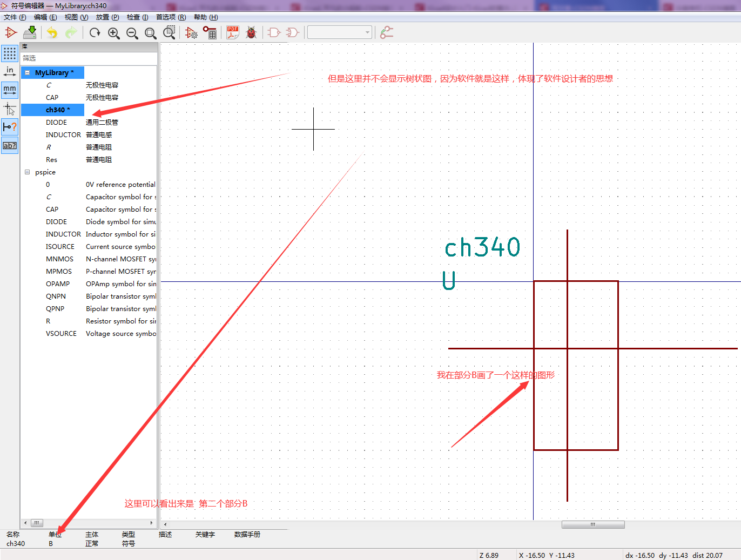Open the PDF datasheet icon
Image resolution: width=741 pixels, height=560 pixels.
pyautogui.click(x=233, y=33)
